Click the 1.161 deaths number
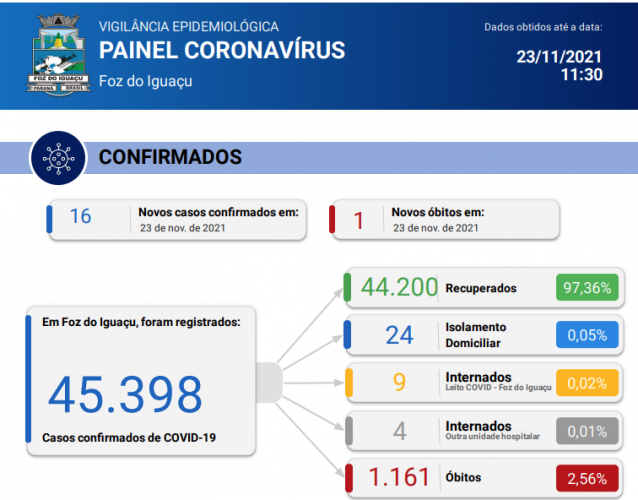The width and height of the screenshot is (638, 500). click(399, 477)
